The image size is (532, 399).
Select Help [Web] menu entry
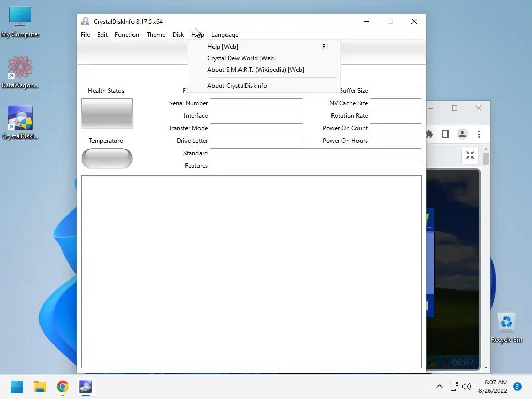point(264,46)
